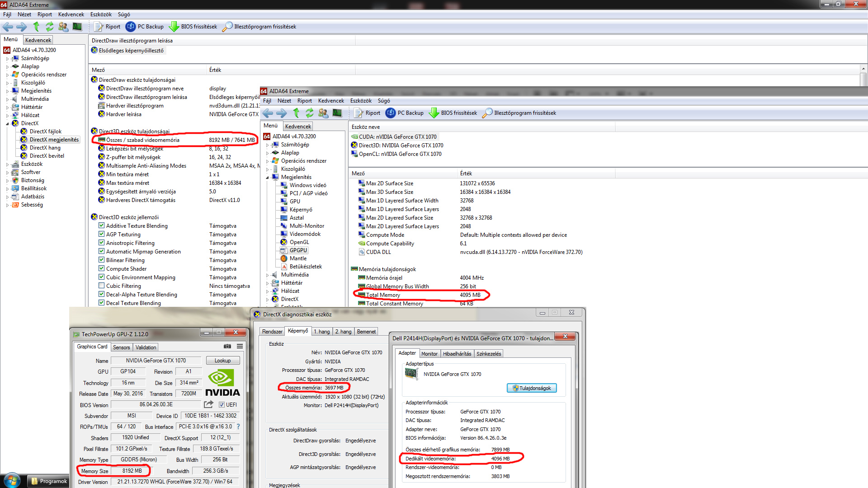The height and width of the screenshot is (488, 868).
Task: Open BIOS frissítések in the main AIDA64 toolbar
Action: pos(193,27)
